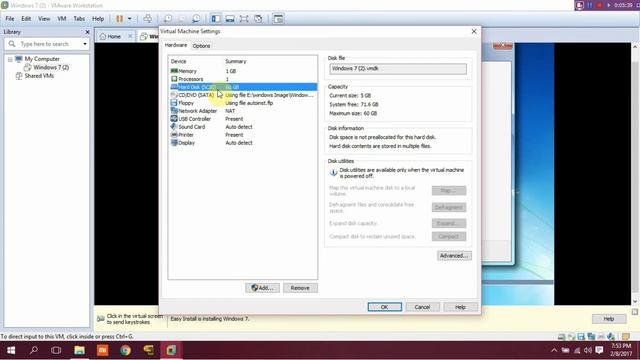This screenshot has width=640, height=360.
Task: Select the CD/DVD (SATA) device row
Action: coord(243,95)
